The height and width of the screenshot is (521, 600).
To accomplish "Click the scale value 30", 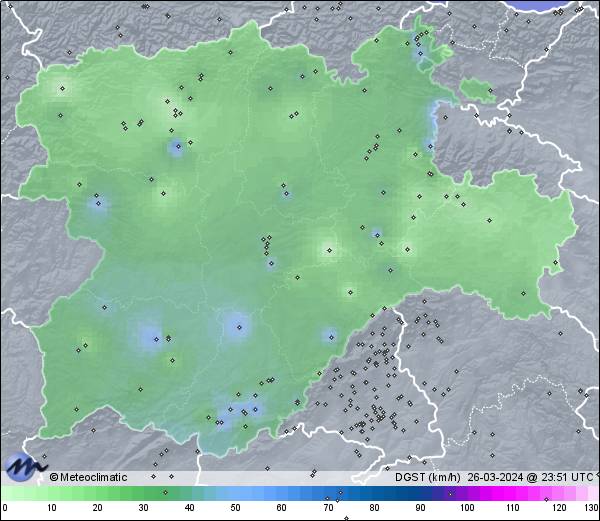I will [143, 508].
